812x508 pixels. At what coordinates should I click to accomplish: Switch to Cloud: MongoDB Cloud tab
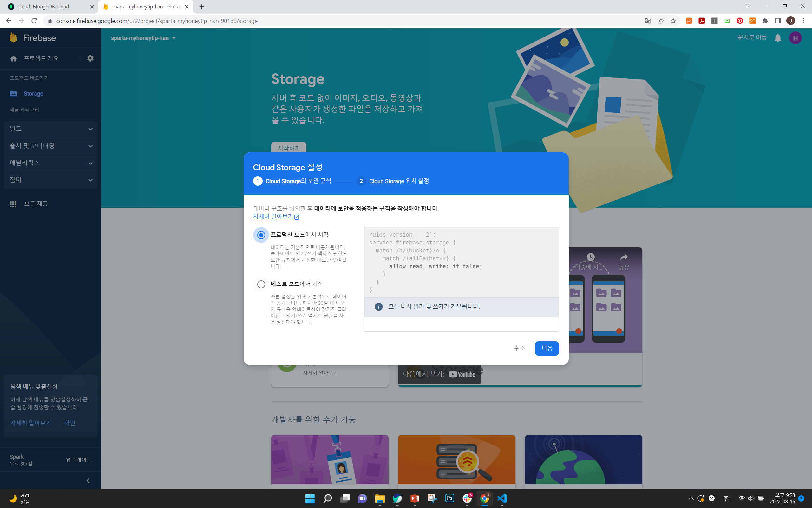tap(49, 7)
